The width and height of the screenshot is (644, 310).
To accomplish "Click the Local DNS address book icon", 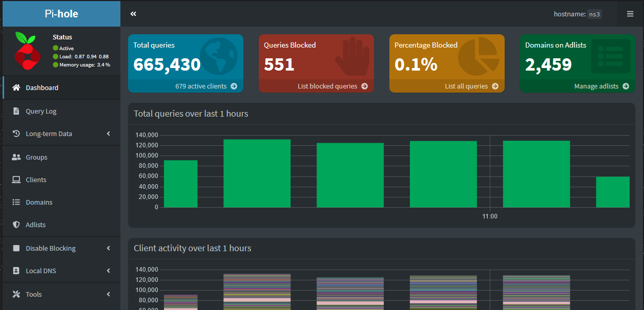I will click(16, 271).
